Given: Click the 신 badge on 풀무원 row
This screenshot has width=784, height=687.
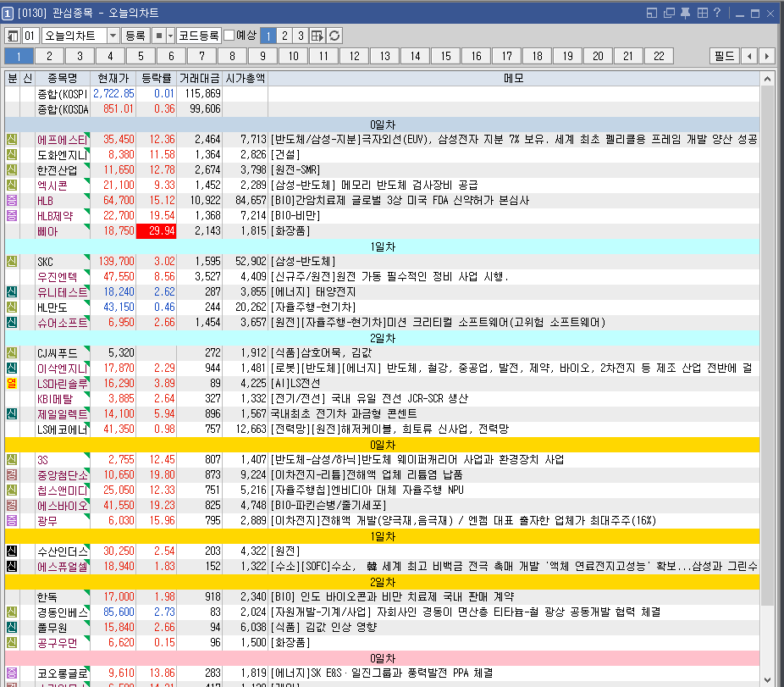Looking at the screenshot, I should point(12,627).
